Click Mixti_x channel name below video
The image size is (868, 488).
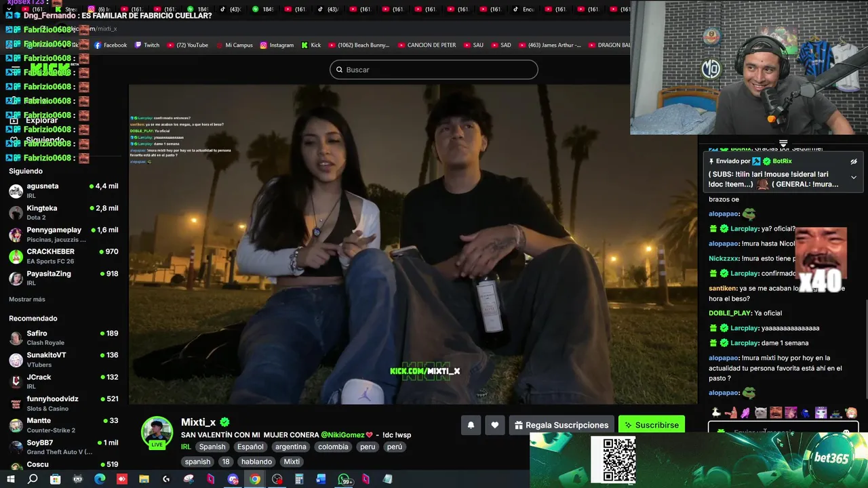point(198,422)
